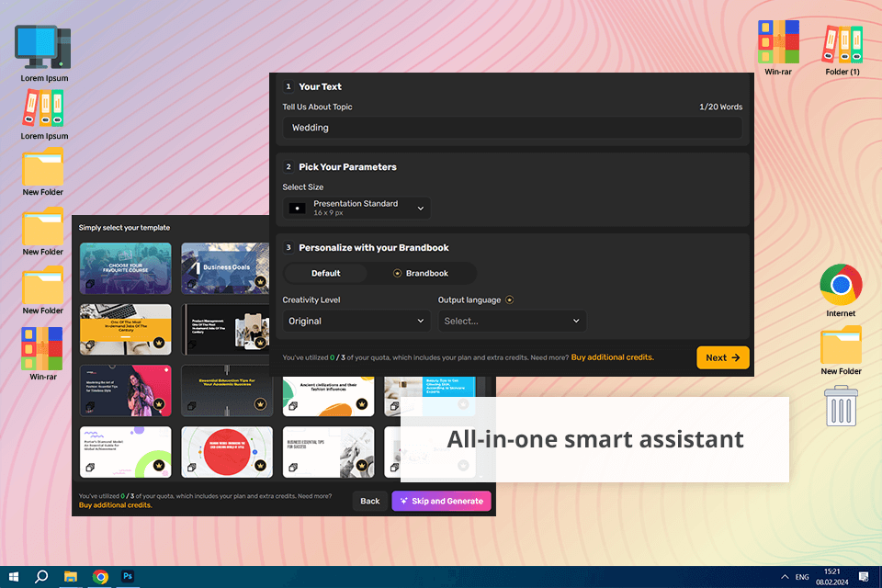The width and height of the screenshot is (882, 588).
Task: Expand hidden system tray icons chevron
Action: pos(784,577)
